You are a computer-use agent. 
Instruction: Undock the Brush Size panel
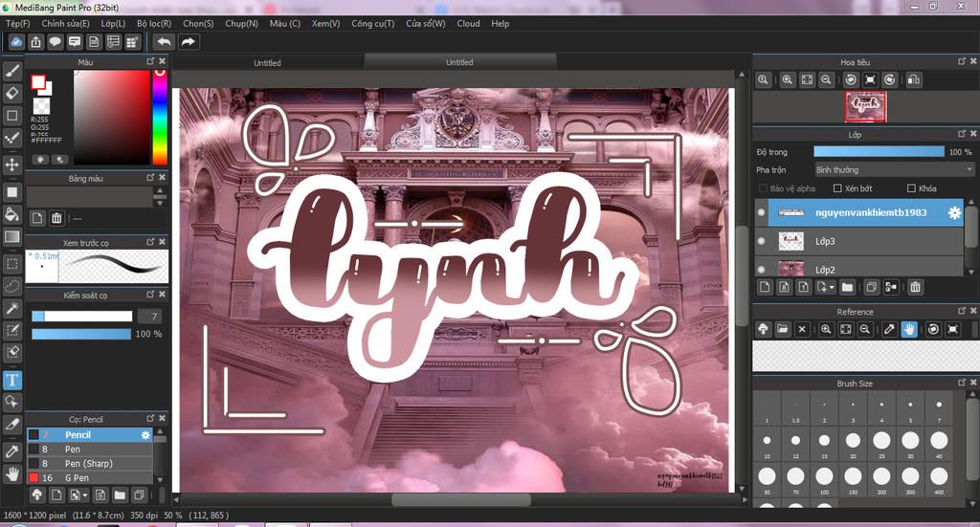click(961, 383)
